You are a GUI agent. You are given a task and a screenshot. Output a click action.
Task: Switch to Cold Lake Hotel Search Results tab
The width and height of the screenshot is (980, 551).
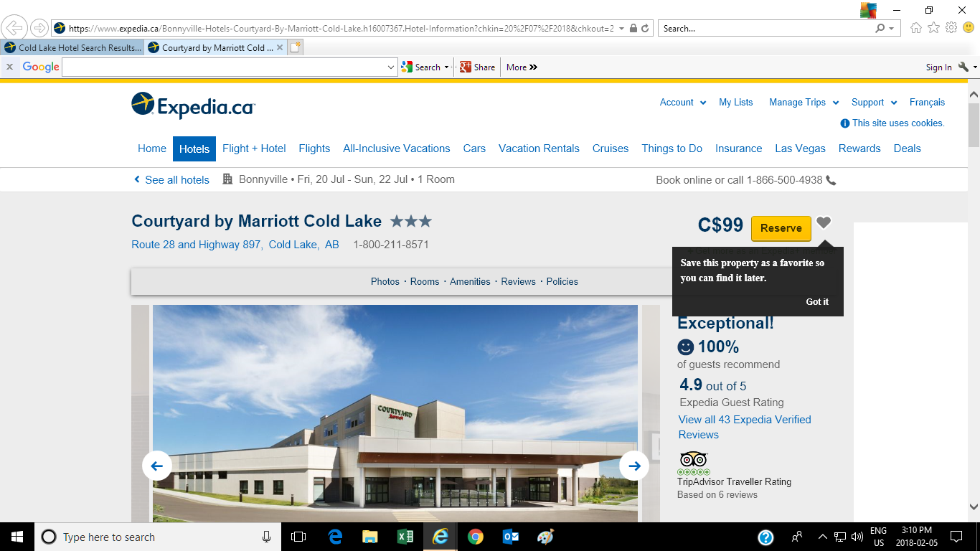click(73, 48)
